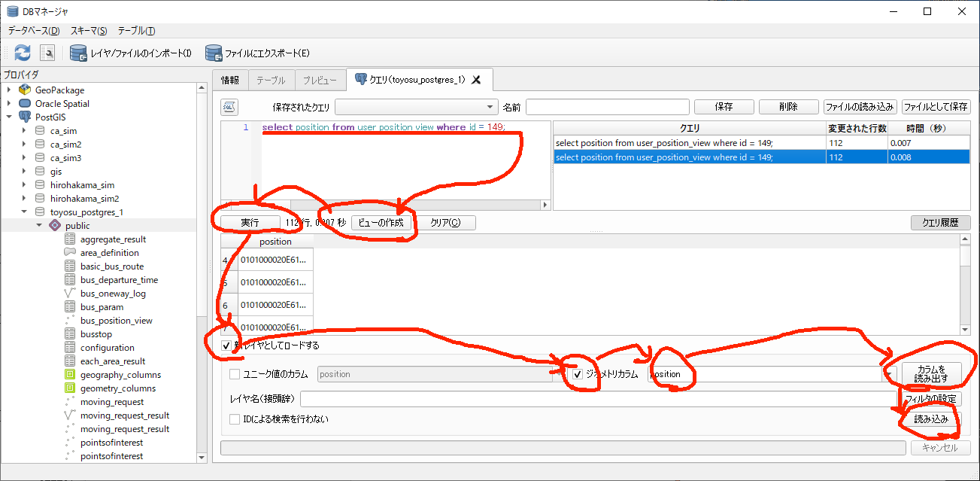Open the スキーマ(S) menu
This screenshot has height=481, width=980.
click(89, 31)
